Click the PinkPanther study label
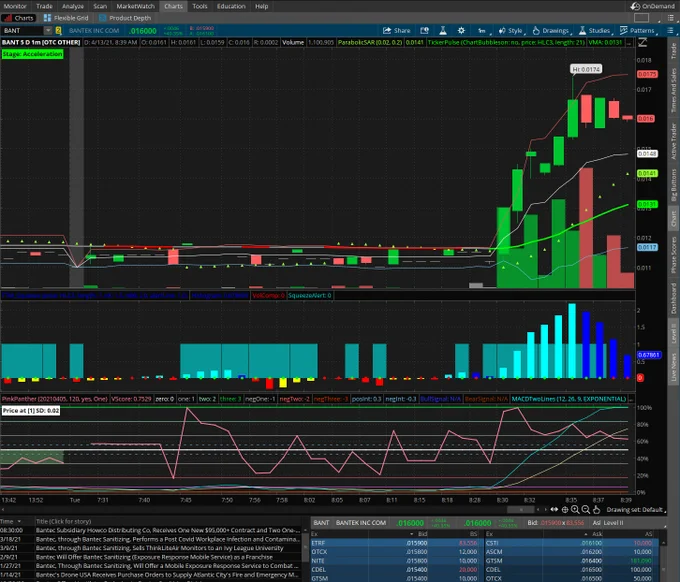 (55, 399)
